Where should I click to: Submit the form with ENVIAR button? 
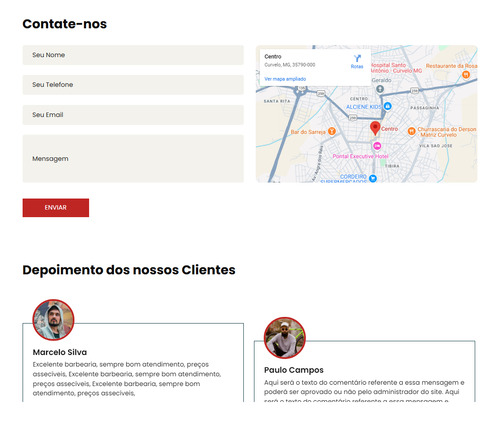[56, 208]
